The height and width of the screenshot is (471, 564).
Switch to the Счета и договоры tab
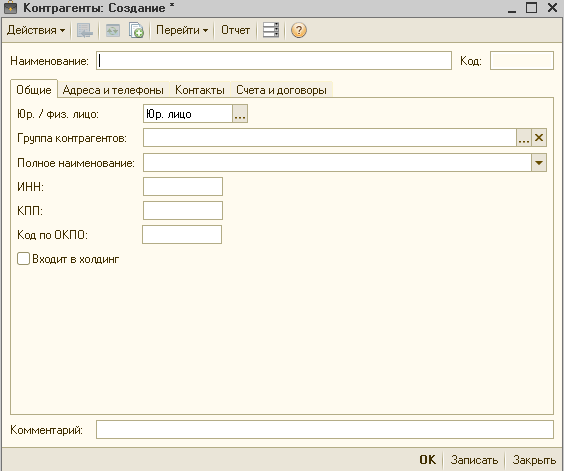click(281, 90)
